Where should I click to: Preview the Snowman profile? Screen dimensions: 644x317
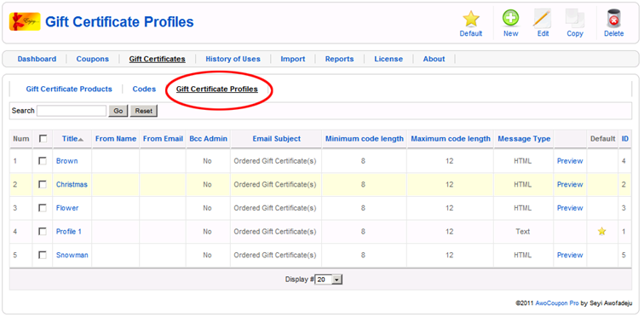pos(570,255)
